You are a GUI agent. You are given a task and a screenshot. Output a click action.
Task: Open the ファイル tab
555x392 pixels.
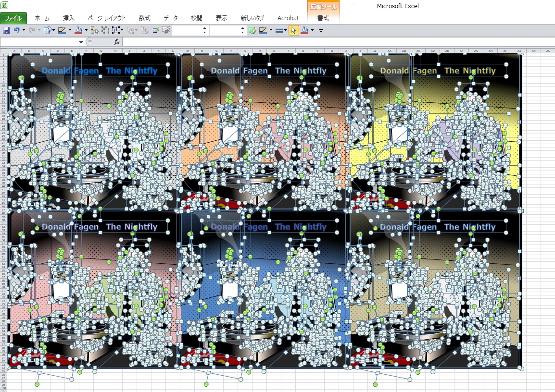(x=13, y=18)
